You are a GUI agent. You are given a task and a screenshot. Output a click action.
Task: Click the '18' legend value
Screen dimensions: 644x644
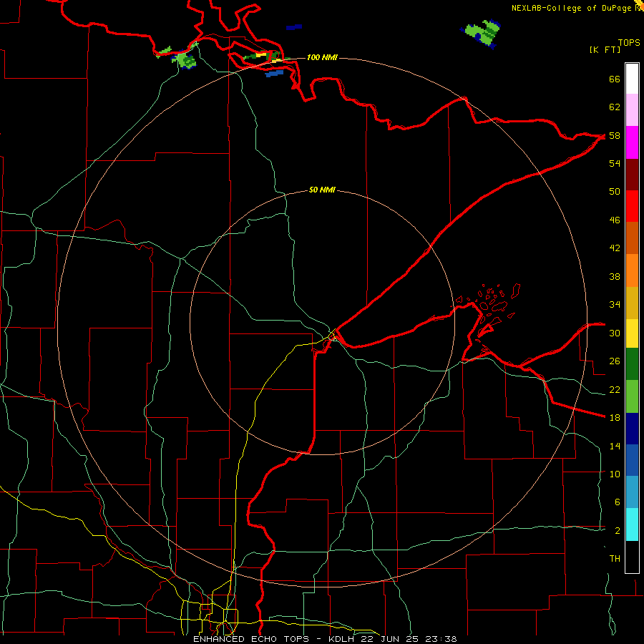(615, 418)
